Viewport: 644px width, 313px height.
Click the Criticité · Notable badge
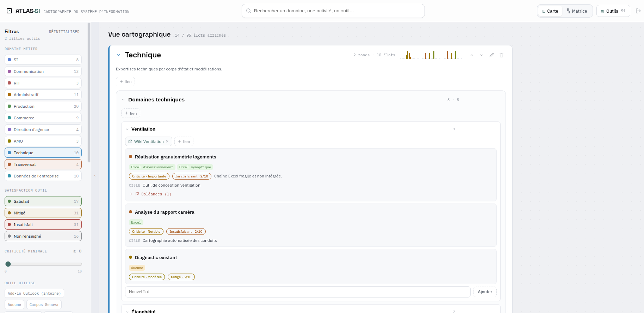coord(146,232)
